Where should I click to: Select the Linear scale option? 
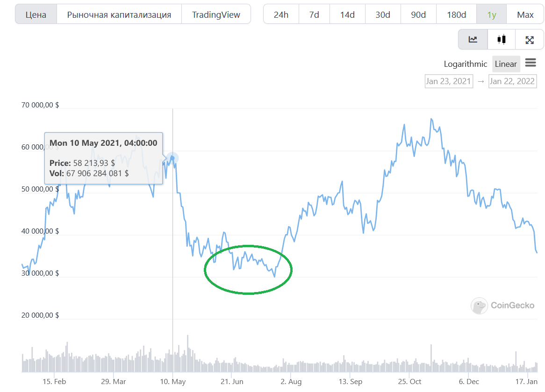(x=506, y=64)
